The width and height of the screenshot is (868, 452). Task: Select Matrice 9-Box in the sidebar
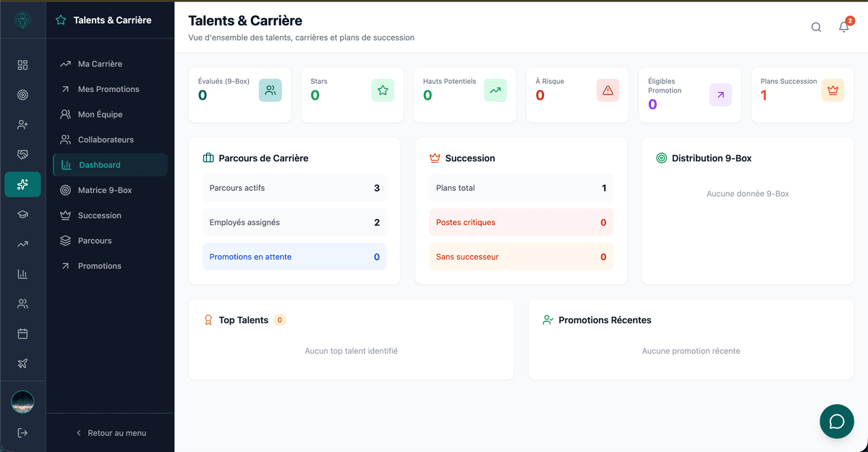(x=104, y=190)
